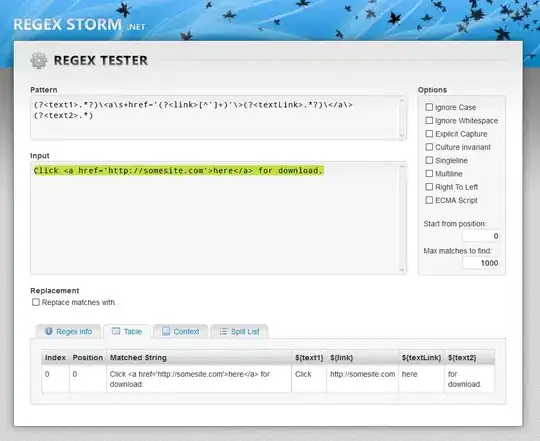This screenshot has width=540, height=441.
Task: Open the Context tab
Action: click(x=180, y=332)
